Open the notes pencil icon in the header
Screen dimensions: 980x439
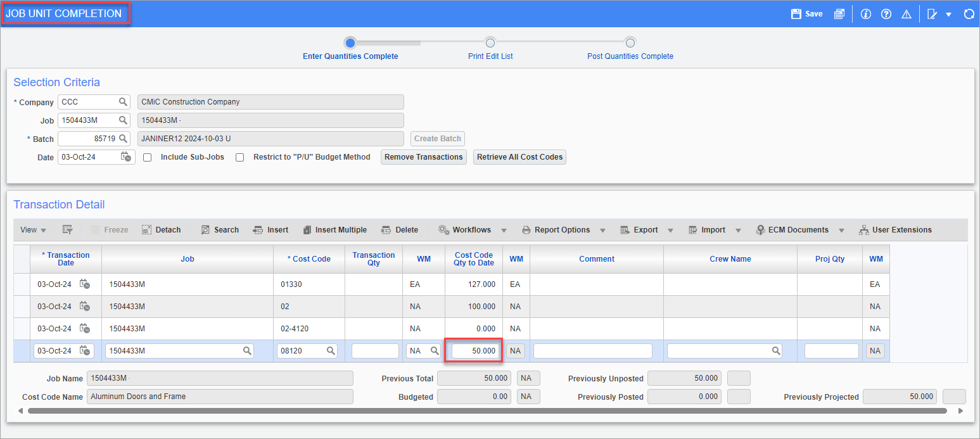(x=932, y=14)
